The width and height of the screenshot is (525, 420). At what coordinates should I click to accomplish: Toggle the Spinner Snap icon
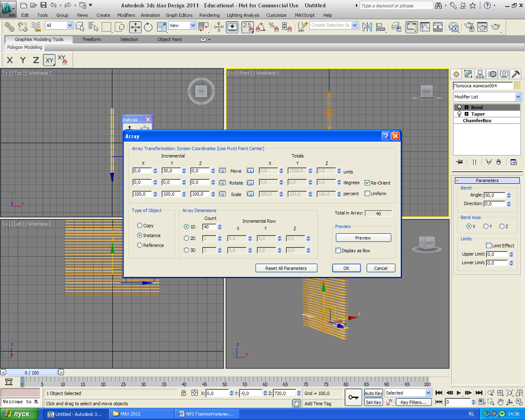(x=287, y=27)
